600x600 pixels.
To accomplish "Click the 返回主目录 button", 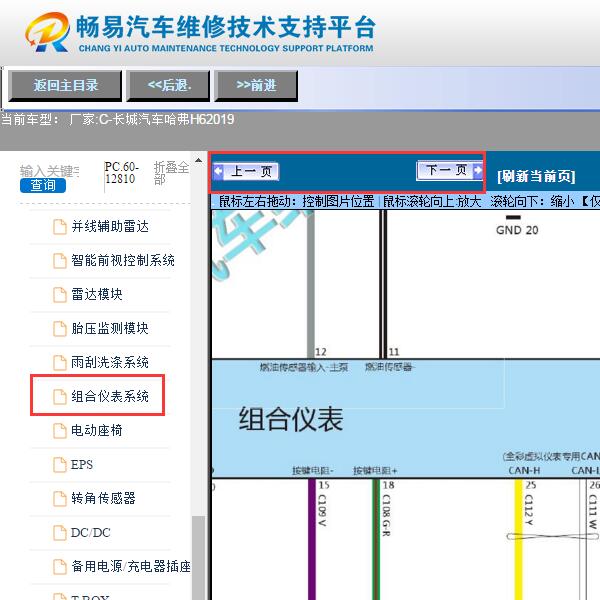I will [x=65, y=86].
